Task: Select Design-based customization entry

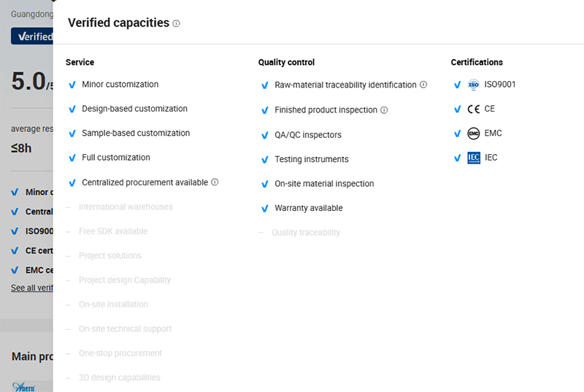Action: tap(134, 109)
